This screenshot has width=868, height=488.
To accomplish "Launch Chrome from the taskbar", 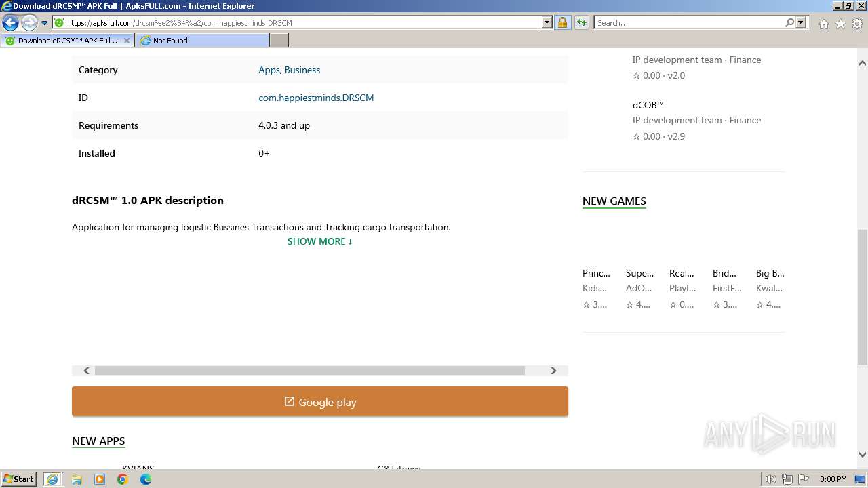I will coord(123,479).
